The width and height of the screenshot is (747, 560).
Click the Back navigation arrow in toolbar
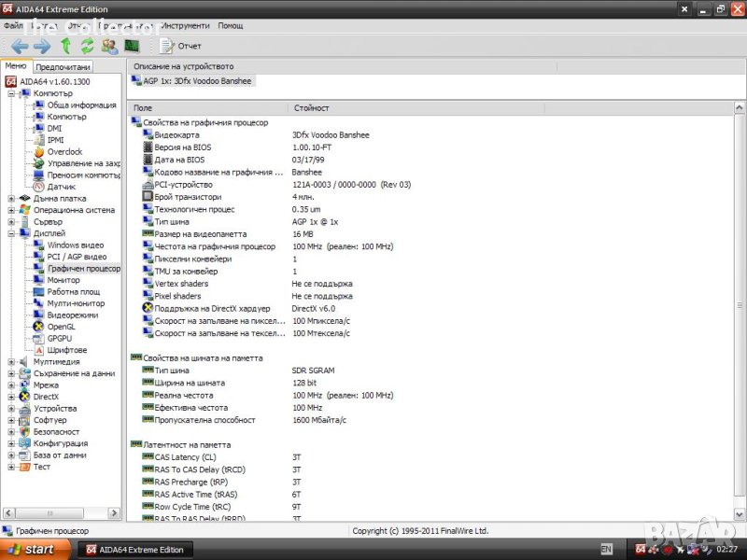pyautogui.click(x=20, y=46)
